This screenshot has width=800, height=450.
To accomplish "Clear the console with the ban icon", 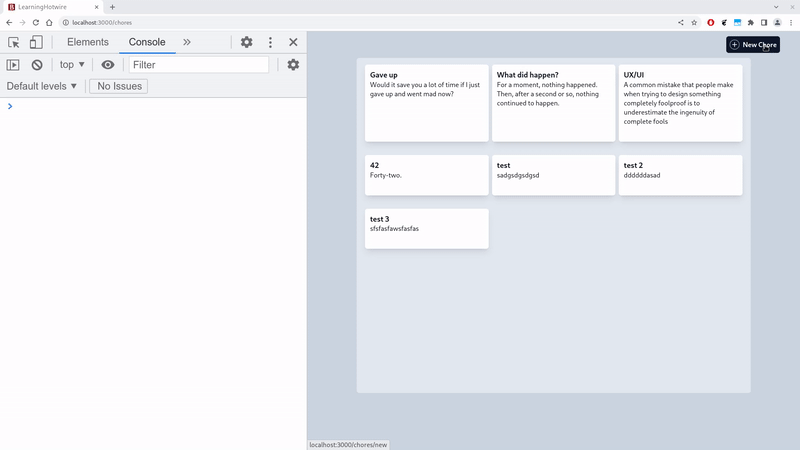I will coord(37,65).
